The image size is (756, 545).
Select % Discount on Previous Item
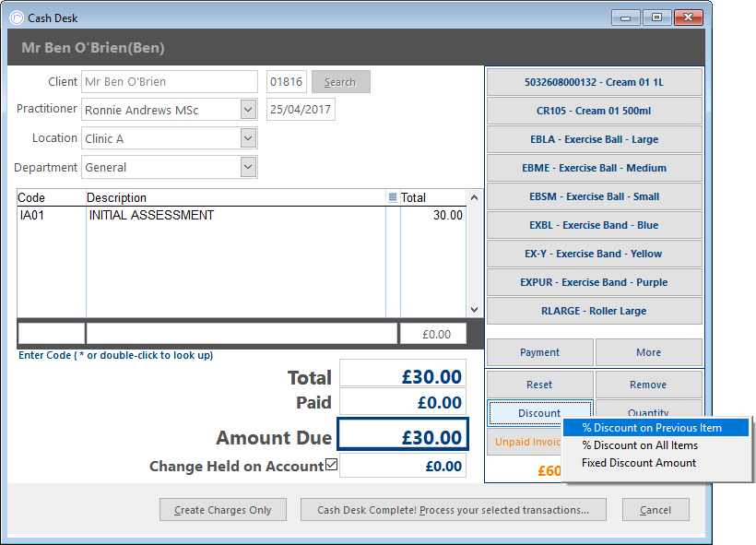(x=656, y=428)
